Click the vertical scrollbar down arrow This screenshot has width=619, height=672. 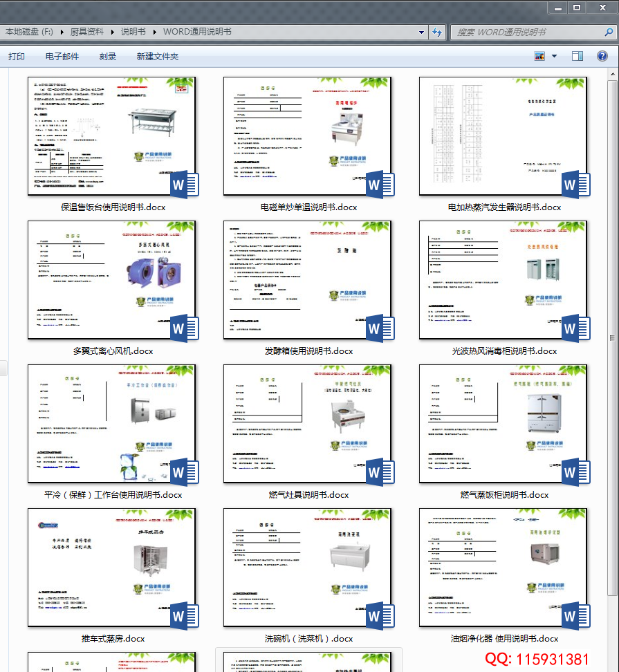[x=613, y=666]
